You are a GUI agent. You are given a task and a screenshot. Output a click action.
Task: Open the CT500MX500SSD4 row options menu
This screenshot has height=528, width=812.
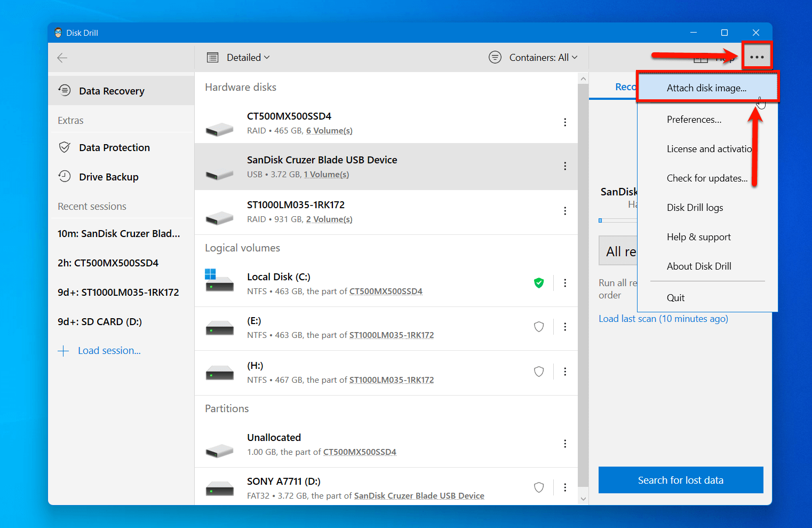click(x=565, y=122)
